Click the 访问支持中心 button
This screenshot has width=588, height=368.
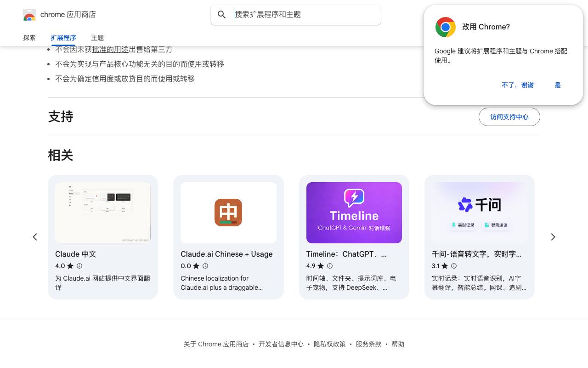point(509,117)
